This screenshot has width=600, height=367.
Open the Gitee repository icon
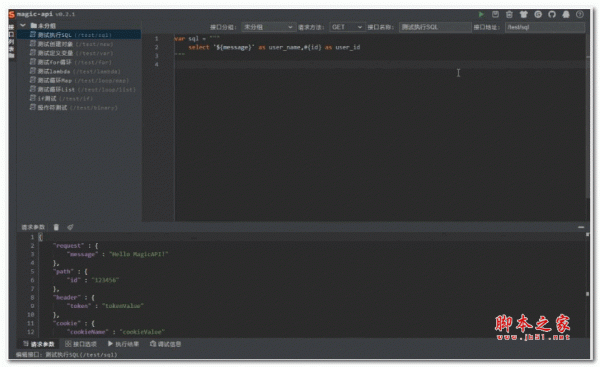click(538, 14)
